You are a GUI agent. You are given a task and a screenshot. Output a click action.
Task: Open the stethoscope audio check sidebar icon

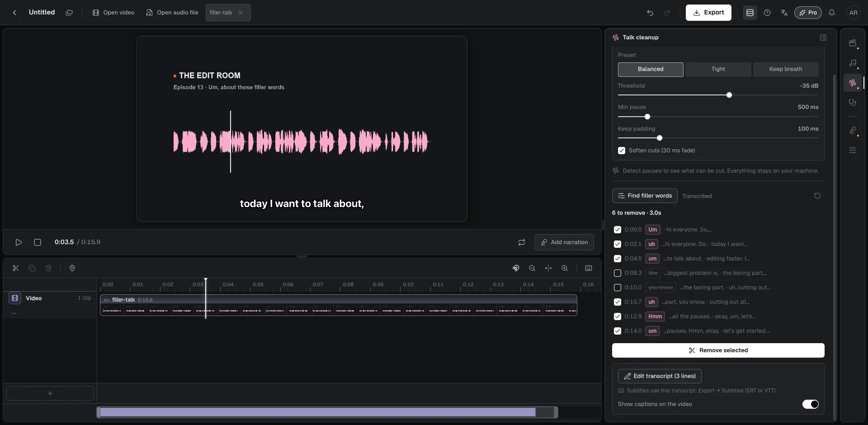coord(853,103)
